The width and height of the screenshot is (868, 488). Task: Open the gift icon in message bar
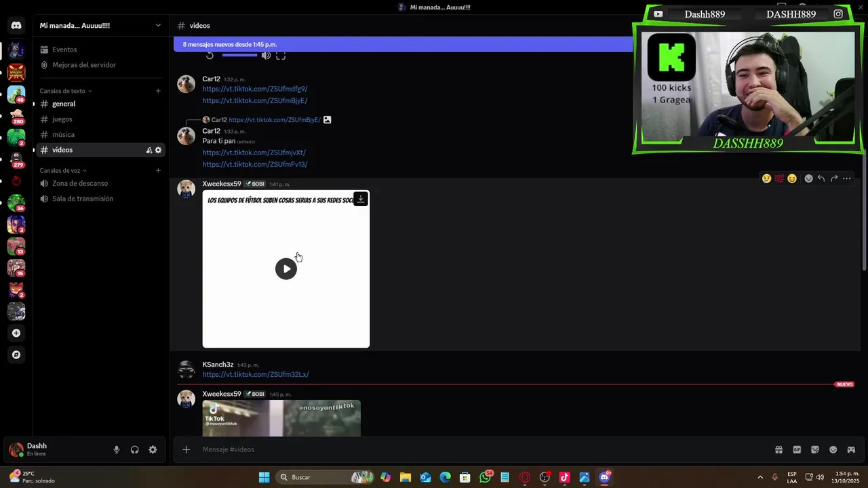click(x=779, y=449)
